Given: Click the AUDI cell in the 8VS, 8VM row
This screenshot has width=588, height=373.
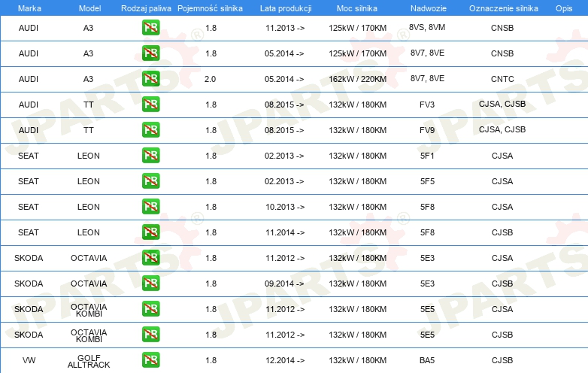Looking at the screenshot, I should pyautogui.click(x=29, y=28).
